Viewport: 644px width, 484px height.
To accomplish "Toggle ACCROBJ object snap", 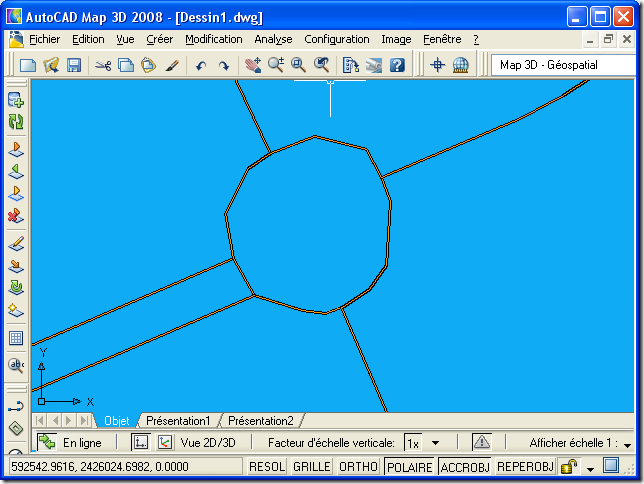I will [465, 467].
